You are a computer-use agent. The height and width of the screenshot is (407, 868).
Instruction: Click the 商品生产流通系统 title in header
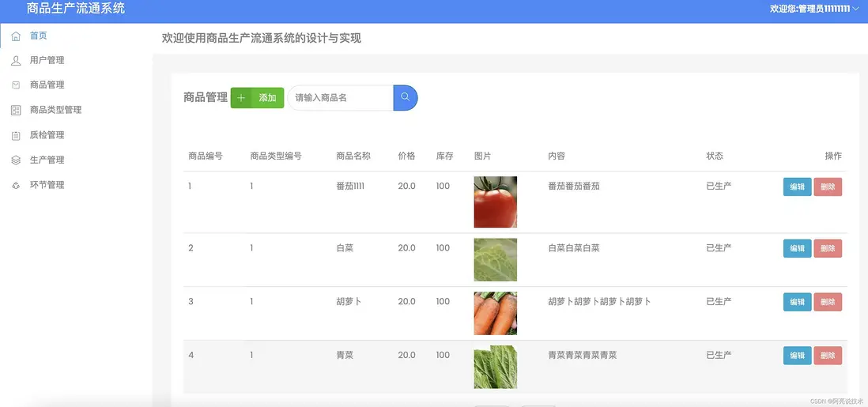coord(76,9)
